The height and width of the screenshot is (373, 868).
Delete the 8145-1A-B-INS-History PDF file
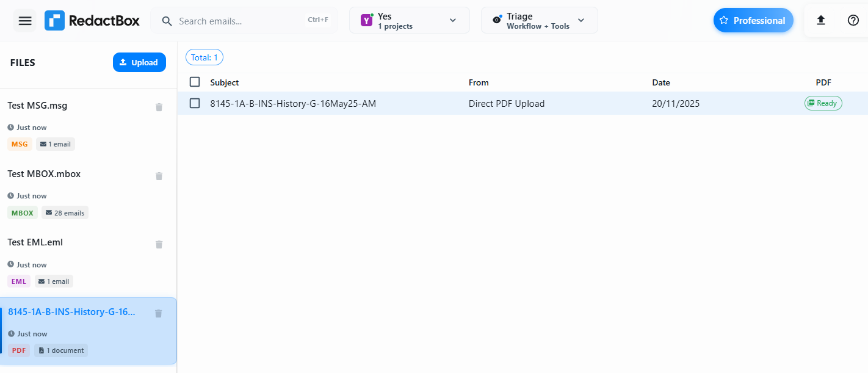159,313
